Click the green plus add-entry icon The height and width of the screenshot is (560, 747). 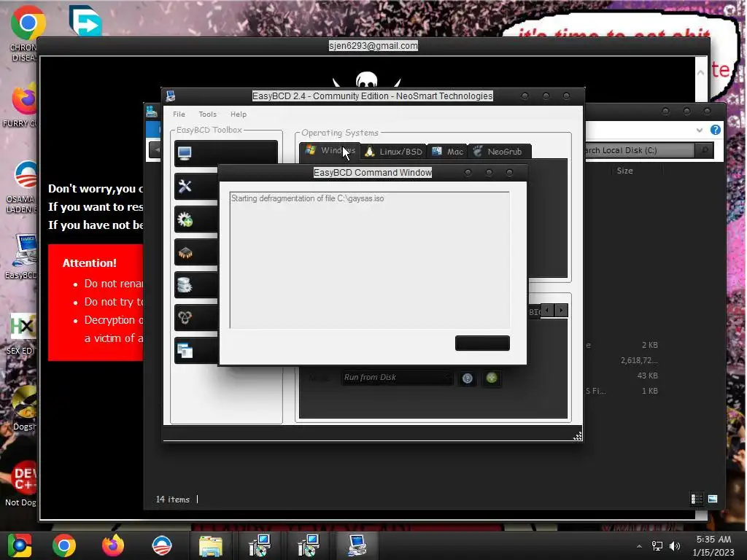pos(492,378)
